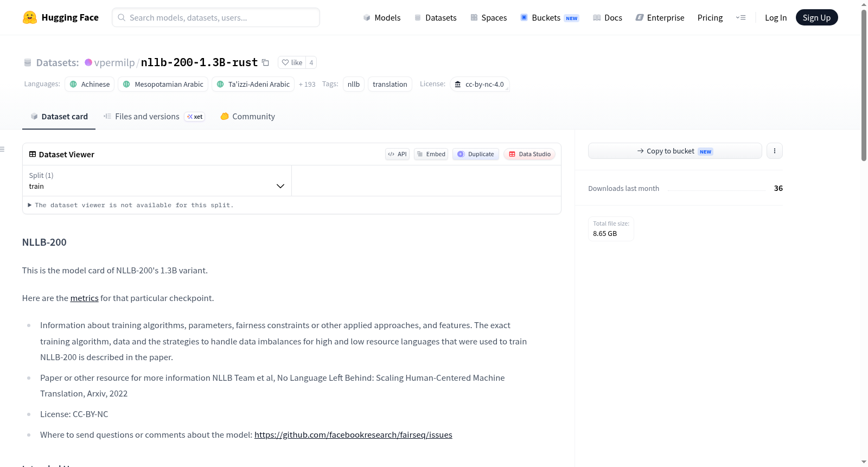The image size is (868, 467).
Task: Select the Achinese language tag
Action: (x=90, y=84)
